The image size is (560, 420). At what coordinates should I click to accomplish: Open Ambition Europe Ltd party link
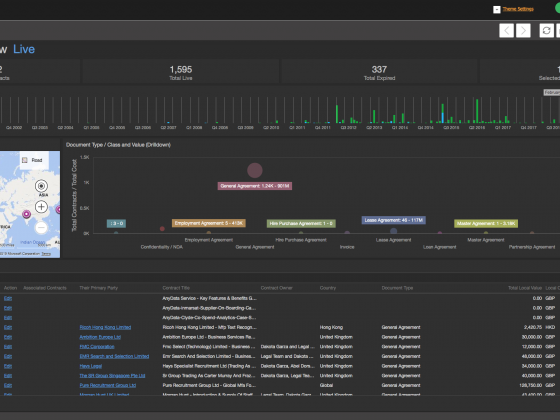point(100,337)
